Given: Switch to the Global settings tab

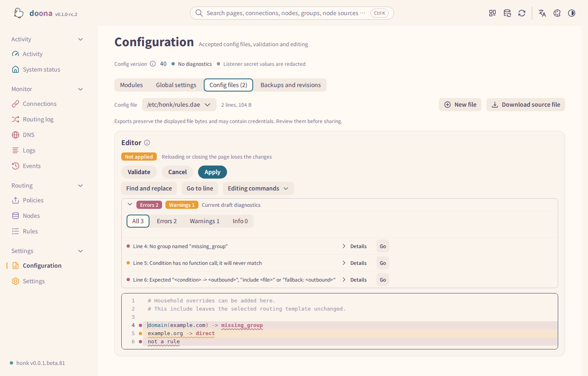Looking at the screenshot, I should (x=176, y=85).
